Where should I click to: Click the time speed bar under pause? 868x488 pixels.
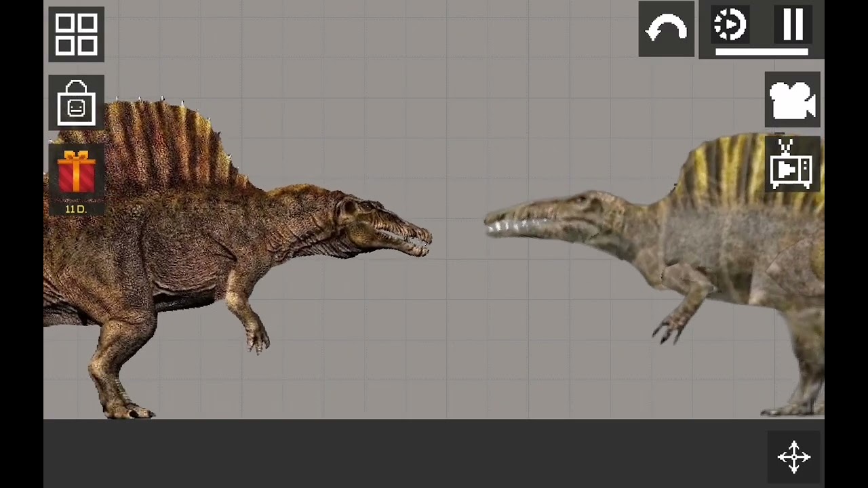[762, 52]
